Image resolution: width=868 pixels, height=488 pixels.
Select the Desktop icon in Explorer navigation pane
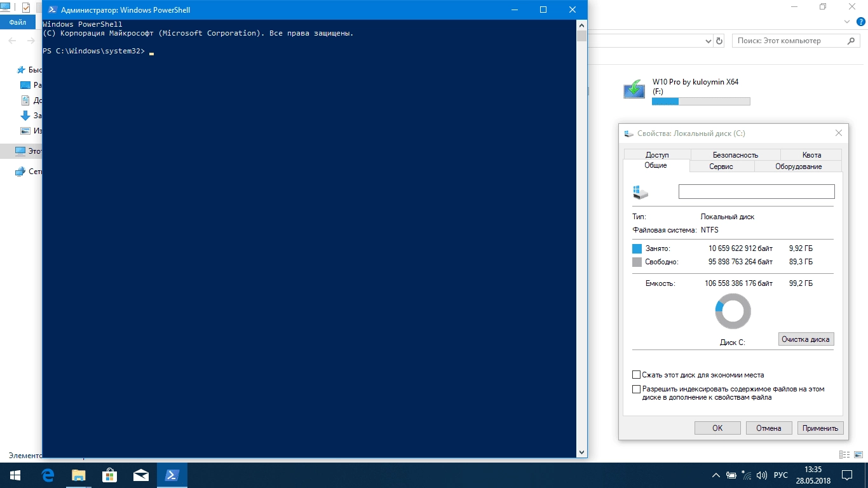coord(25,85)
